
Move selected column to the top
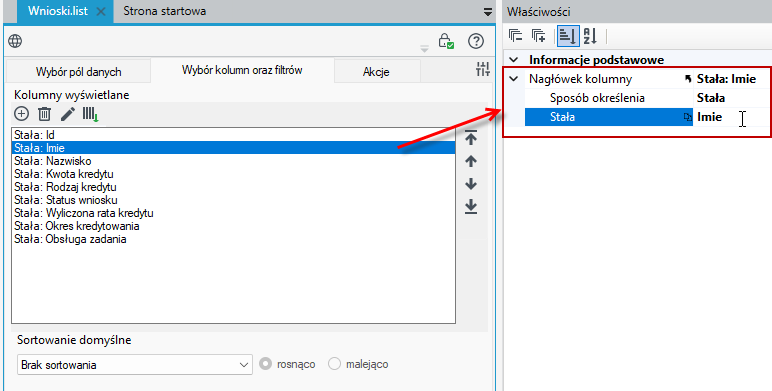coord(471,138)
